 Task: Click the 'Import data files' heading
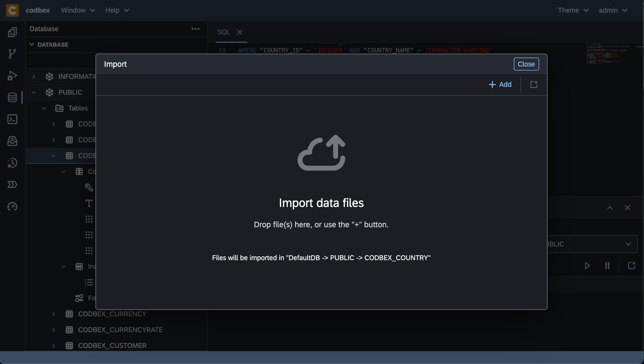[x=321, y=203]
